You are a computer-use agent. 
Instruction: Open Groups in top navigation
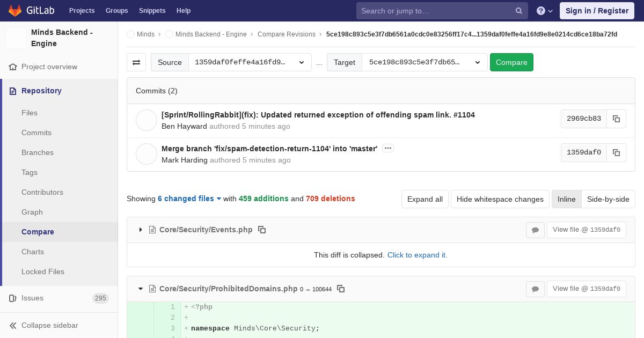(116, 11)
